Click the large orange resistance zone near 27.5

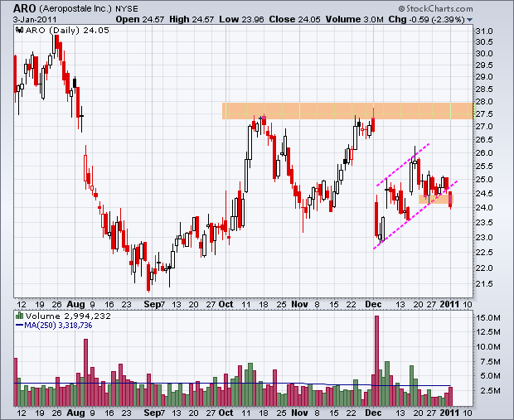pos(348,111)
